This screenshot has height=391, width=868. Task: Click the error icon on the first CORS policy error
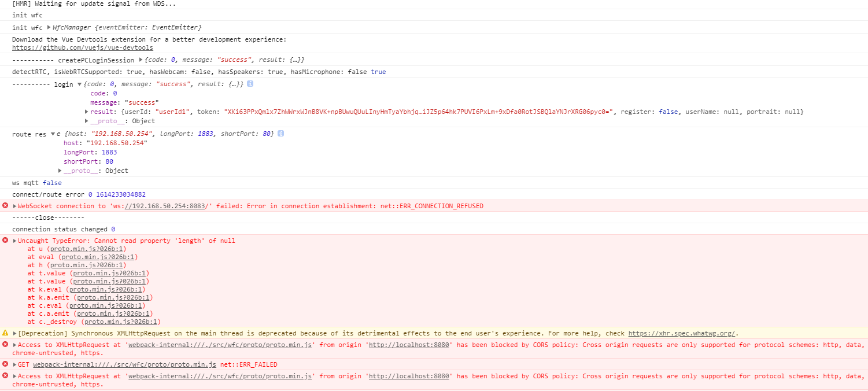pyautogui.click(x=5, y=345)
